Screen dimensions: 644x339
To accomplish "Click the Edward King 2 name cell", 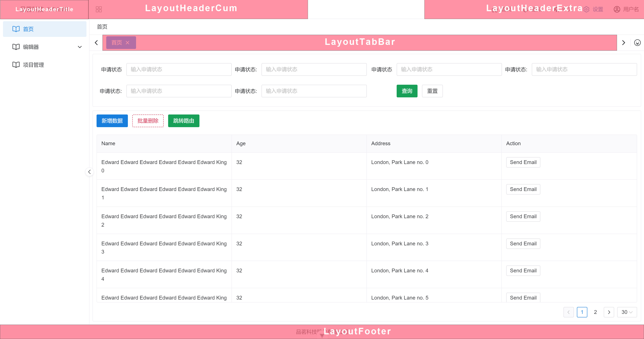I will 164,220.
